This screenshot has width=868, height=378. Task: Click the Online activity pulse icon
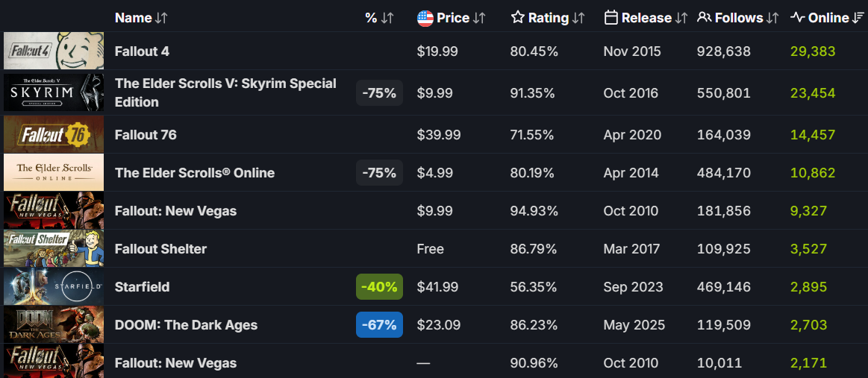pyautogui.click(x=797, y=17)
